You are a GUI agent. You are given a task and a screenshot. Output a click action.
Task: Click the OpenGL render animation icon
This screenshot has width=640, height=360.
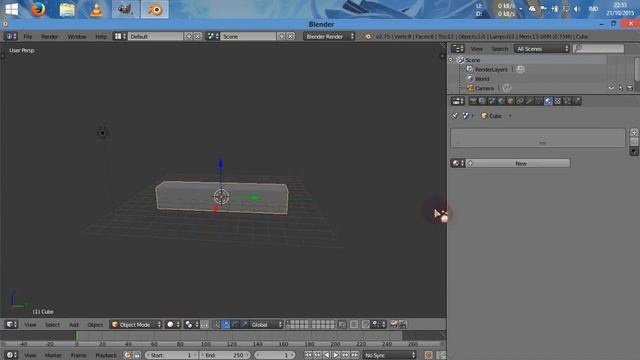402,324
